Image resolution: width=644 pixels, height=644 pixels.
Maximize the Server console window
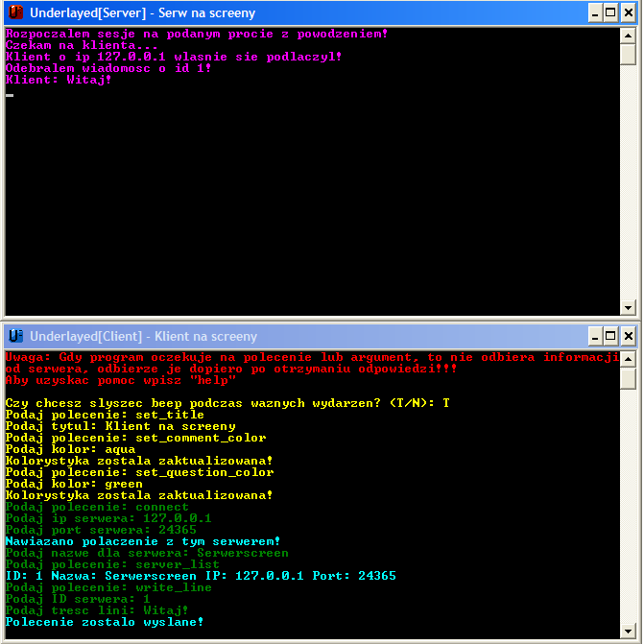pyautogui.click(x=610, y=13)
